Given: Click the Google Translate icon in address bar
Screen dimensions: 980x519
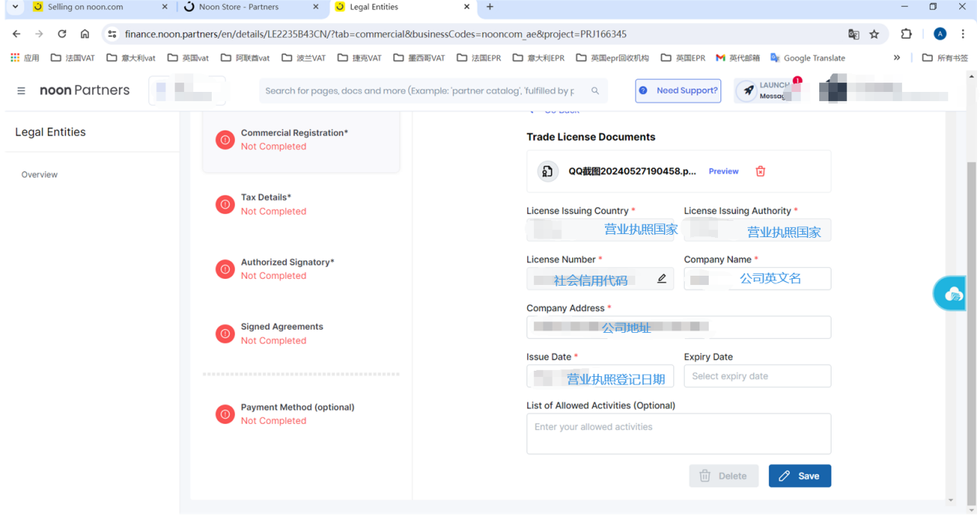Looking at the screenshot, I should tap(853, 34).
